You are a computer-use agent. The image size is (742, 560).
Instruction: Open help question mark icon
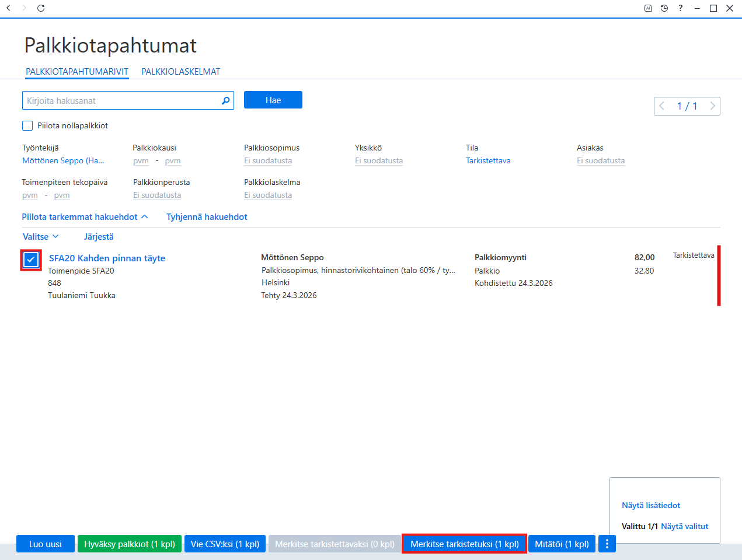point(681,8)
